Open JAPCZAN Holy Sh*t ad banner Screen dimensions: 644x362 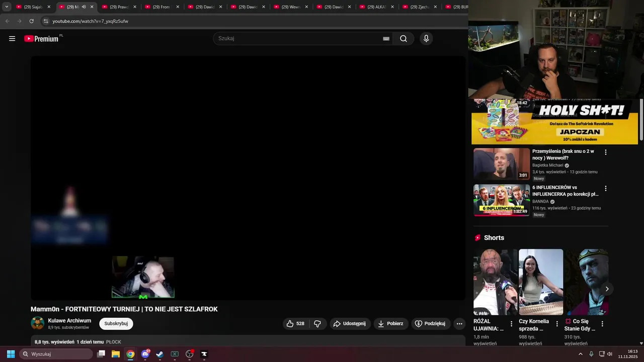click(554, 122)
